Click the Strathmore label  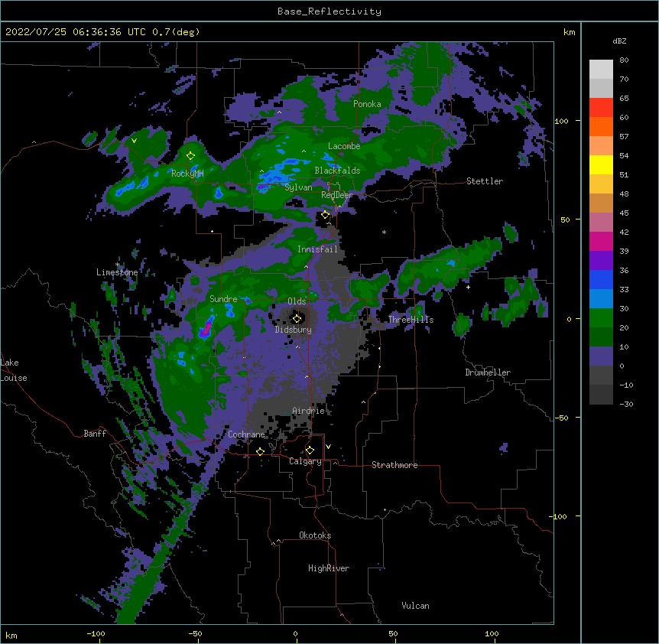[x=394, y=465]
